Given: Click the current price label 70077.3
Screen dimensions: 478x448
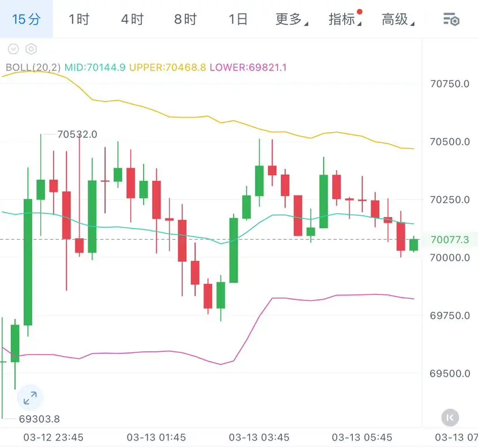Looking at the screenshot, I should (450, 240).
